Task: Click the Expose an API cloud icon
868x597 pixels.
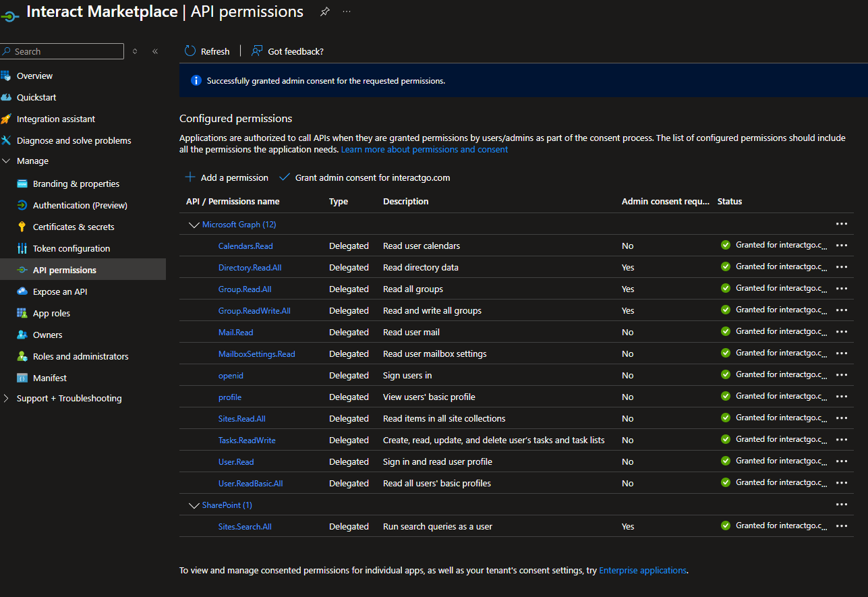Action: (x=22, y=291)
